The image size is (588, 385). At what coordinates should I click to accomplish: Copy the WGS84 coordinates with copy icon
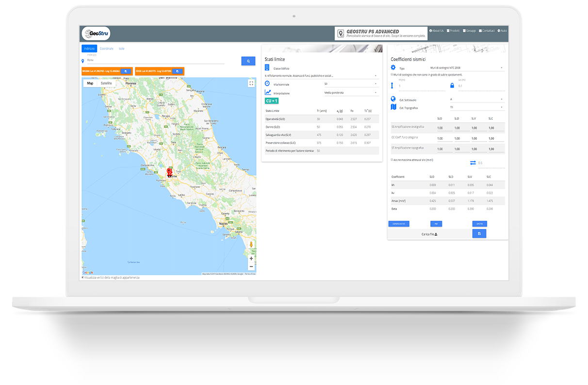pos(126,71)
